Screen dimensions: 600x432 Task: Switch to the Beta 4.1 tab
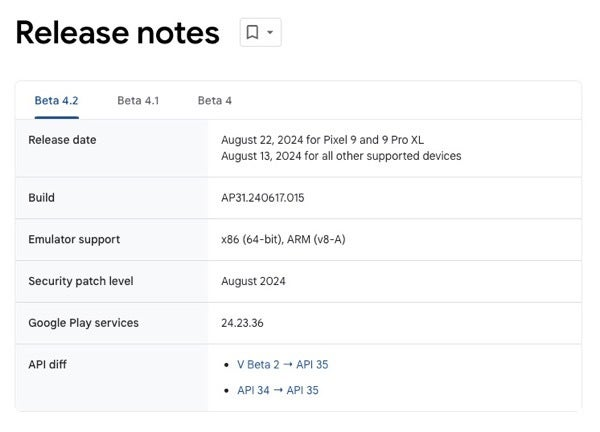pos(138,100)
